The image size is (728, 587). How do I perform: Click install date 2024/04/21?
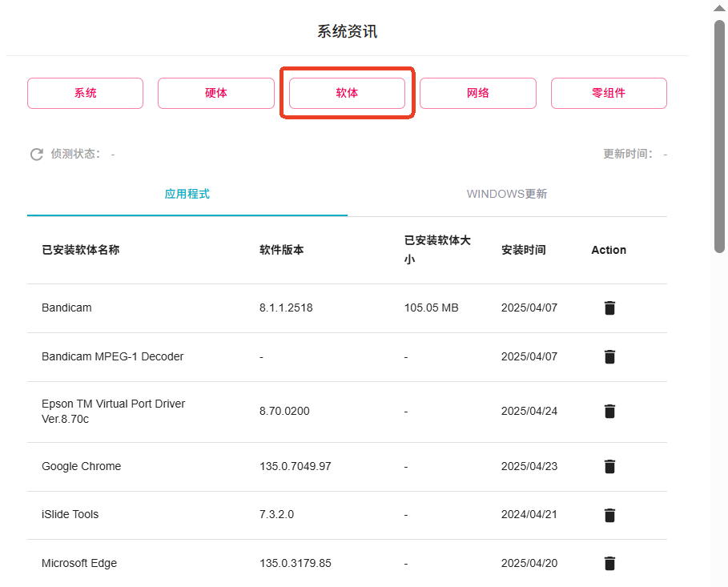pos(529,515)
